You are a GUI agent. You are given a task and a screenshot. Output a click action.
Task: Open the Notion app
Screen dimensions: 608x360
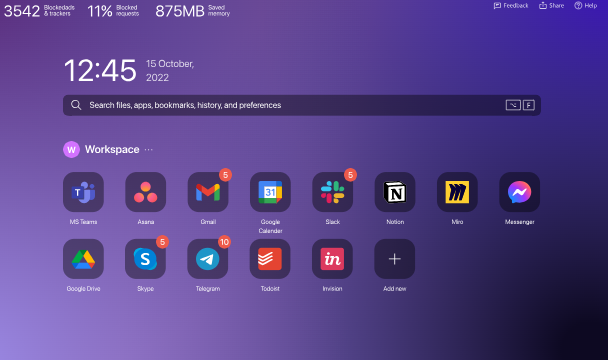[x=395, y=192]
